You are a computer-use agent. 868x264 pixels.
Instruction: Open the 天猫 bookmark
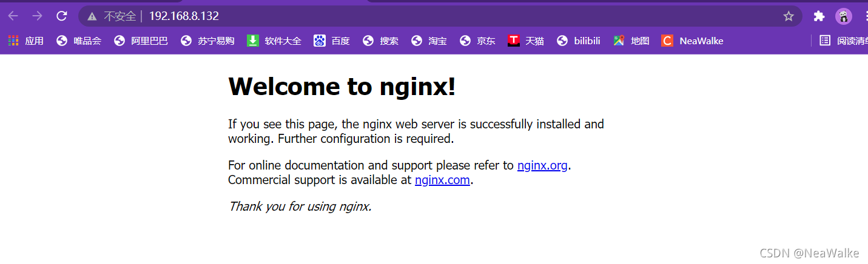(526, 41)
